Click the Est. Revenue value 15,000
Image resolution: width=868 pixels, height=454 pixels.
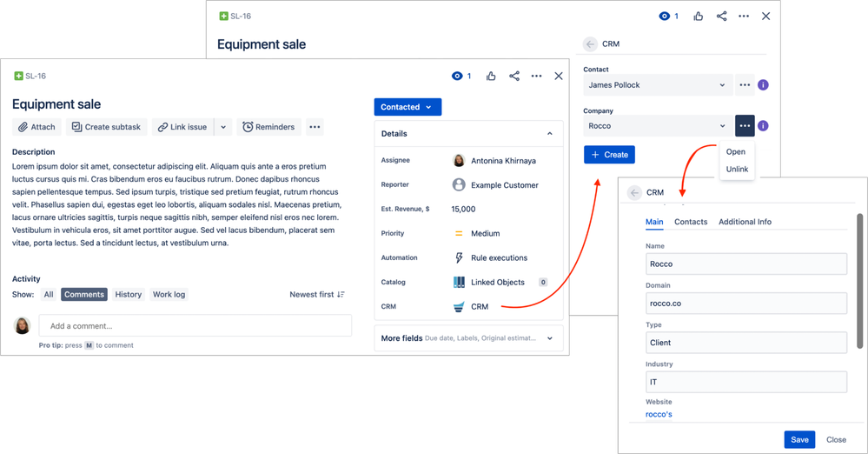pos(463,209)
